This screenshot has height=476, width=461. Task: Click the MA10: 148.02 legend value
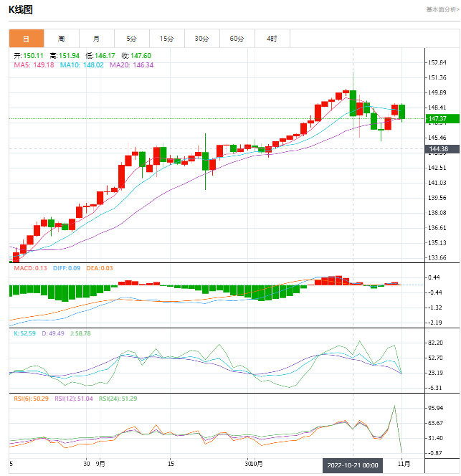[82, 65]
